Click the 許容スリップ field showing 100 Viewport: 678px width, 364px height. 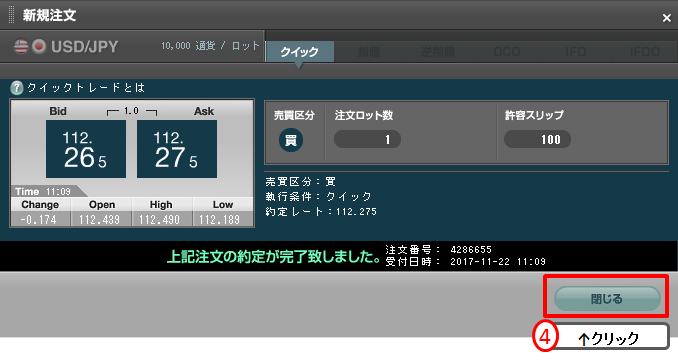click(537, 139)
